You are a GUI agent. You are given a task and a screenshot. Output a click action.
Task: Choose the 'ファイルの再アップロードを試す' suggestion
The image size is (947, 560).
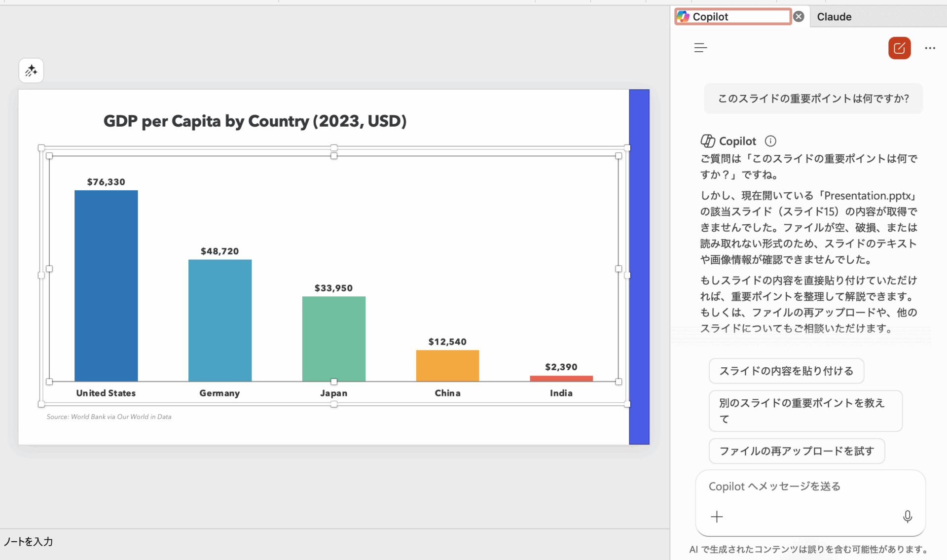tap(796, 451)
